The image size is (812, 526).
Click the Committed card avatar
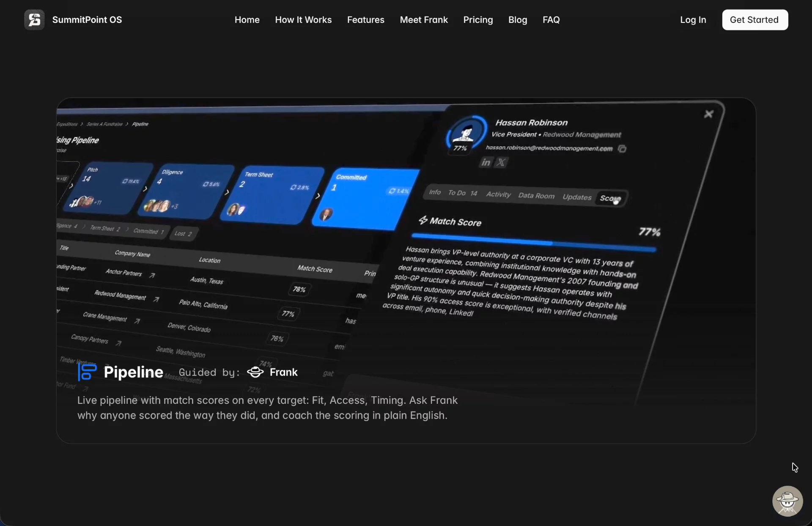(326, 214)
